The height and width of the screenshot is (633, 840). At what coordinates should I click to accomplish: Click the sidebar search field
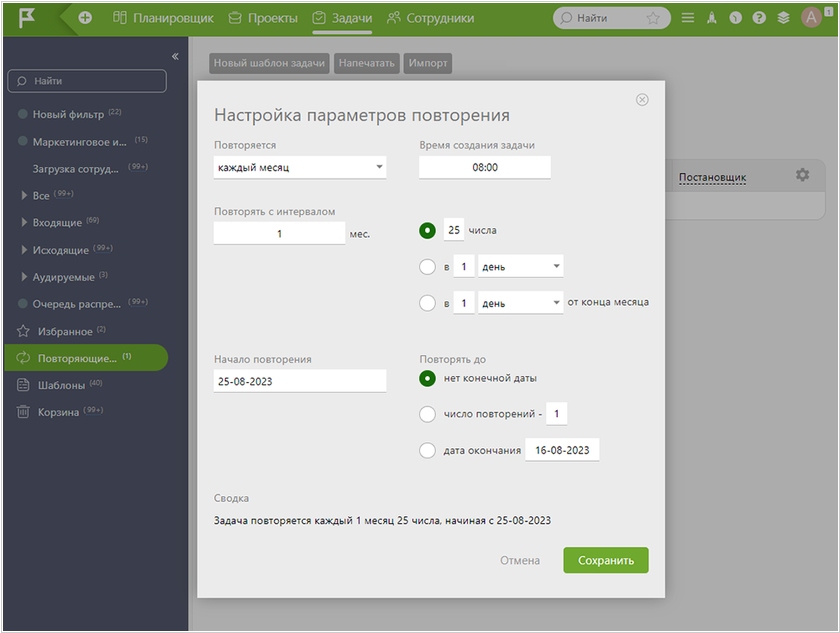87,81
